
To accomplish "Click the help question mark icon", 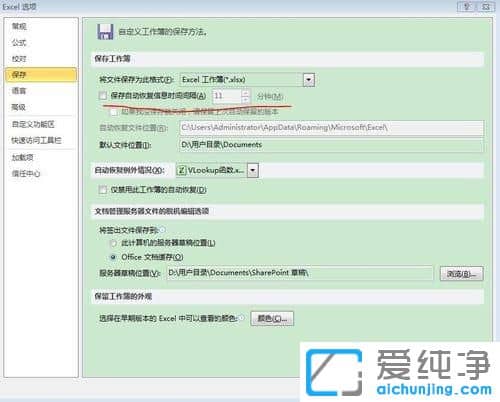I will click(466, 6).
